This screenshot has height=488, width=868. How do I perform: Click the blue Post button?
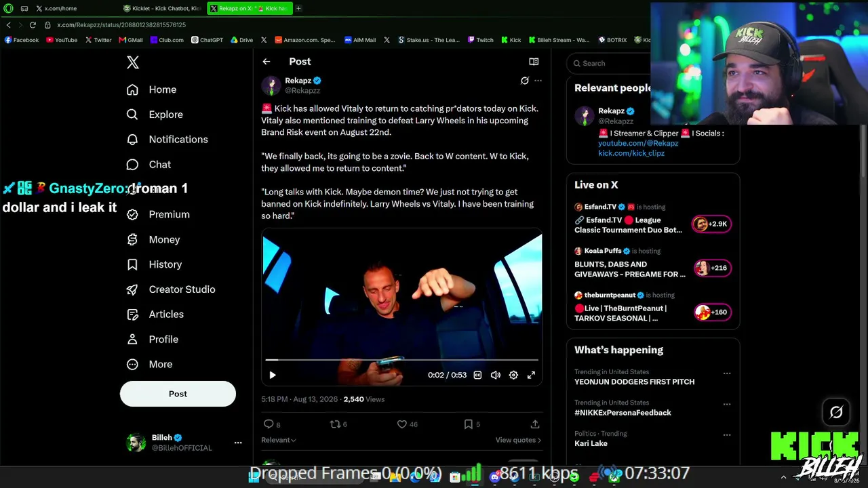coord(178,394)
